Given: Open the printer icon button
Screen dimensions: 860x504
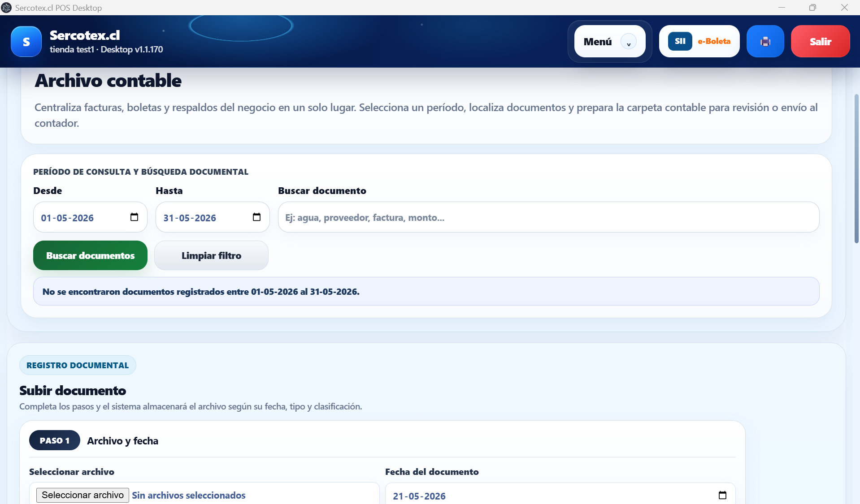Looking at the screenshot, I should point(765,41).
